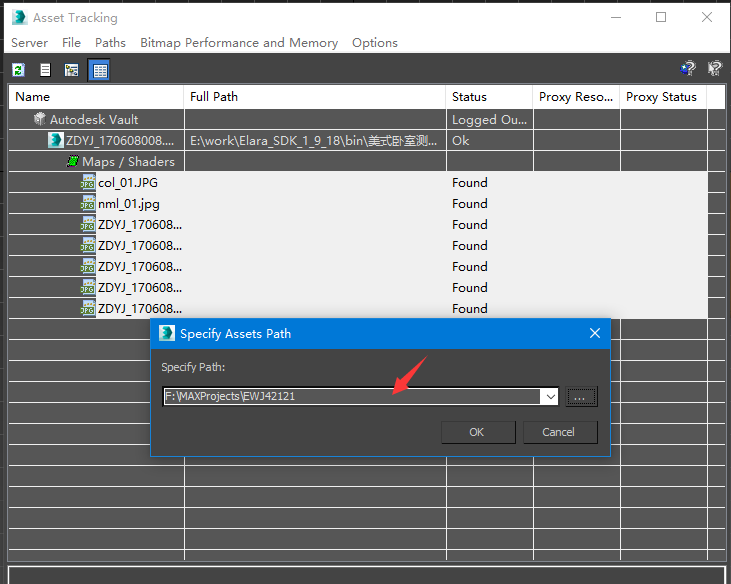Click the JPG icon beside col_01.JPG
731x584 pixels.
[88, 182]
